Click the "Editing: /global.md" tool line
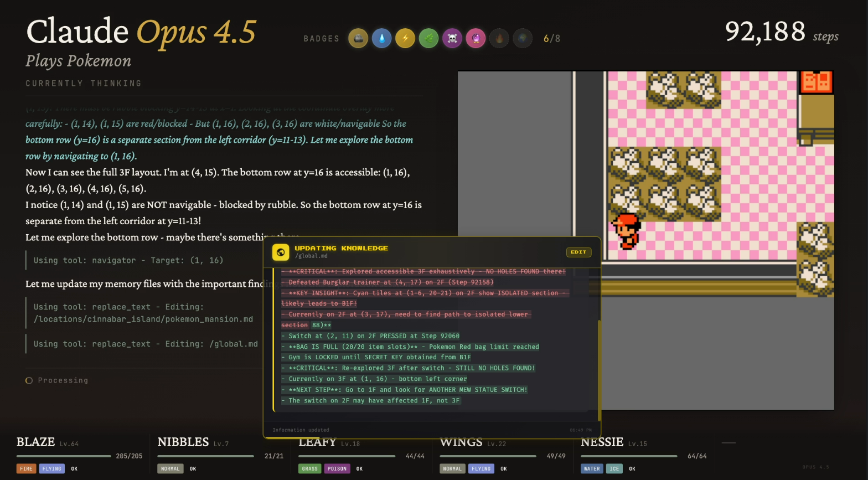The image size is (868, 480). click(x=146, y=344)
